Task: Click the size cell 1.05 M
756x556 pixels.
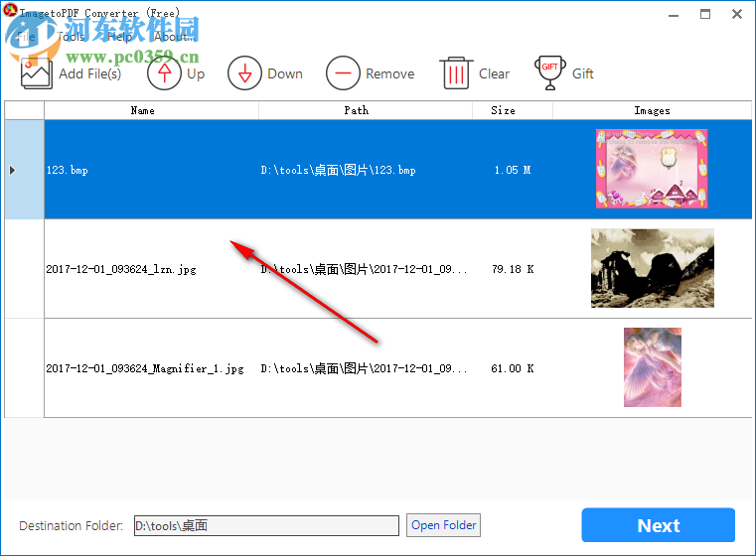Action: point(513,170)
